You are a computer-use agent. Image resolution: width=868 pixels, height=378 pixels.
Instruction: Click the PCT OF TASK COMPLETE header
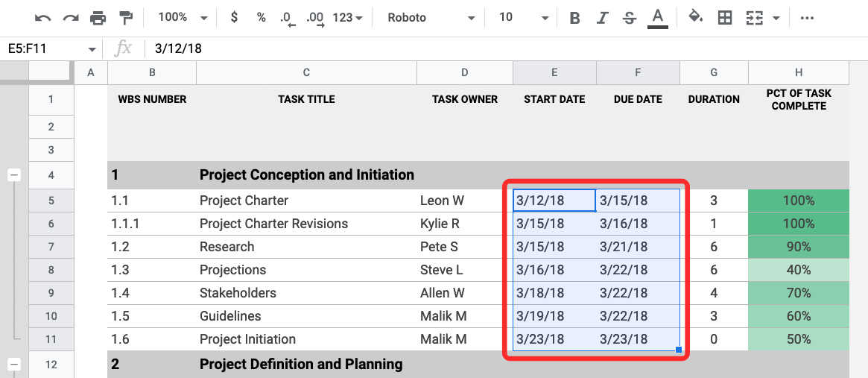coord(798,100)
